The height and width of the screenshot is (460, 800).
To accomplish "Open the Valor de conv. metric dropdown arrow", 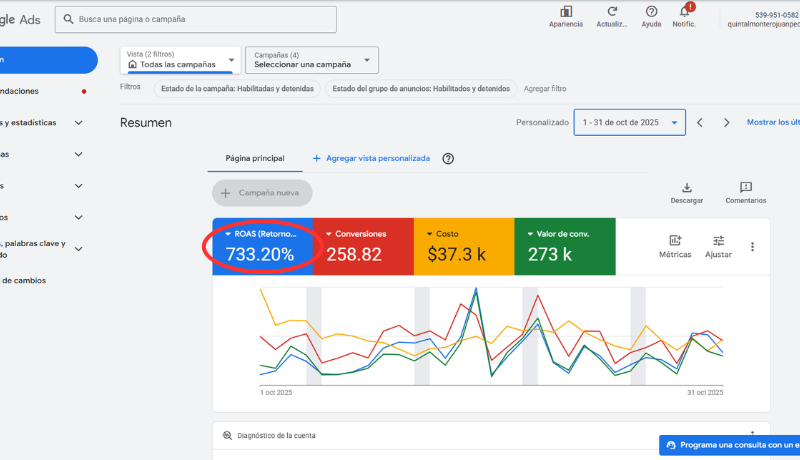I will click(x=530, y=234).
